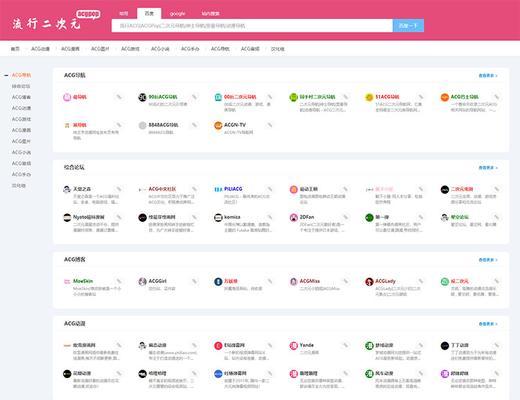Open the ACGLady blog icon

[x=369, y=282]
